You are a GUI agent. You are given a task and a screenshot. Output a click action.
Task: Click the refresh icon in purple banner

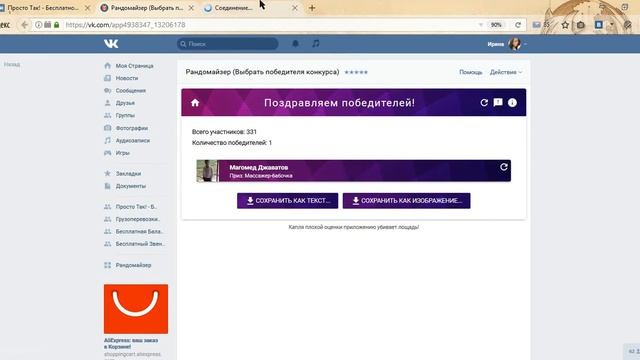484,102
